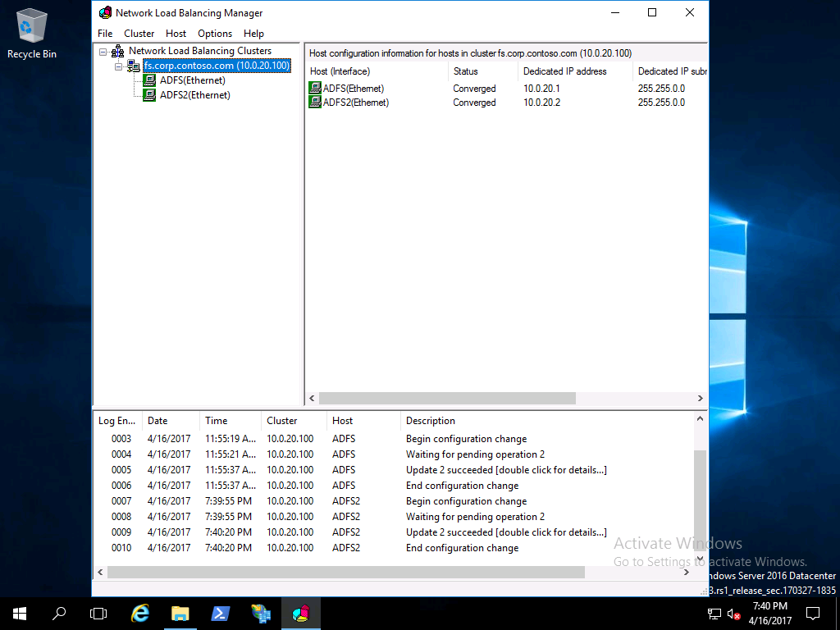Viewport: 840px width, 630px height.
Task: Open the Windows Start menu
Action: [x=20, y=613]
